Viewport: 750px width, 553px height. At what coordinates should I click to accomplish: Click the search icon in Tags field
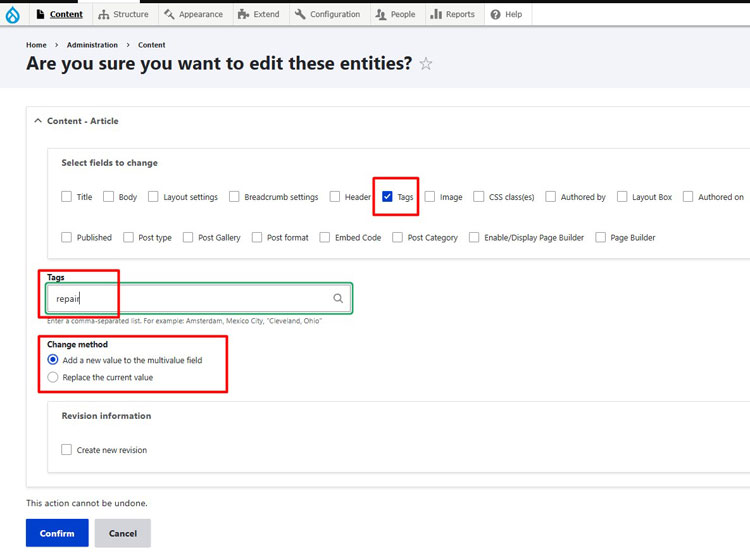coord(338,299)
